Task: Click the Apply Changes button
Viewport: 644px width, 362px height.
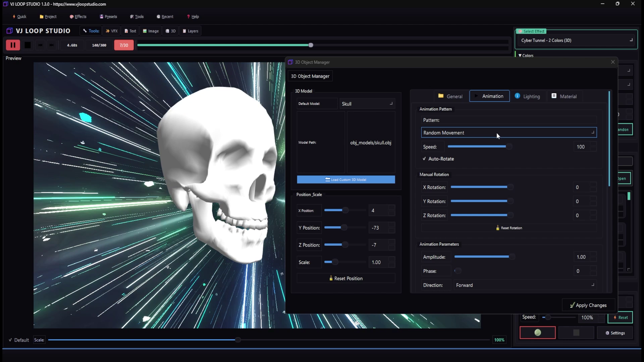Action: tap(588, 305)
